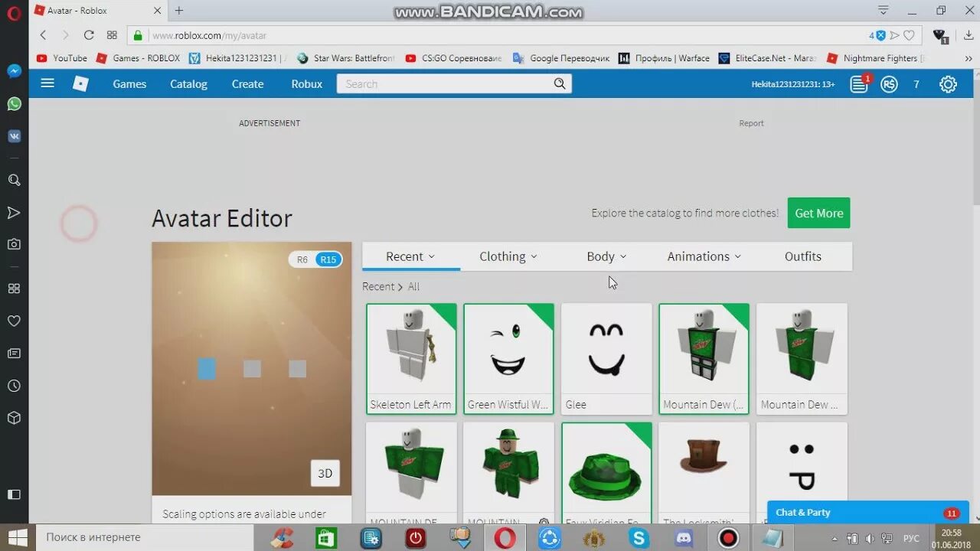Bookmark page with the address bar heart
This screenshot has height=551, width=980.
coord(909,35)
